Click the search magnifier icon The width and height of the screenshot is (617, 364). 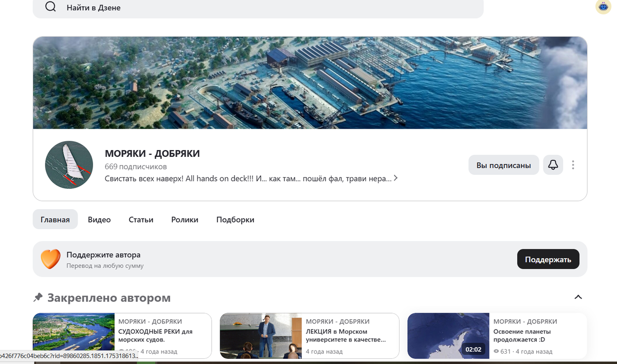50,7
